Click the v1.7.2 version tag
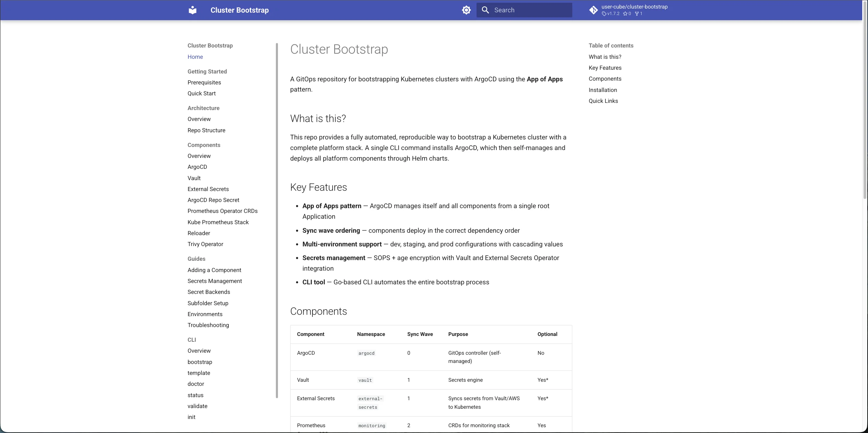This screenshot has height=433, width=868. pyautogui.click(x=611, y=14)
